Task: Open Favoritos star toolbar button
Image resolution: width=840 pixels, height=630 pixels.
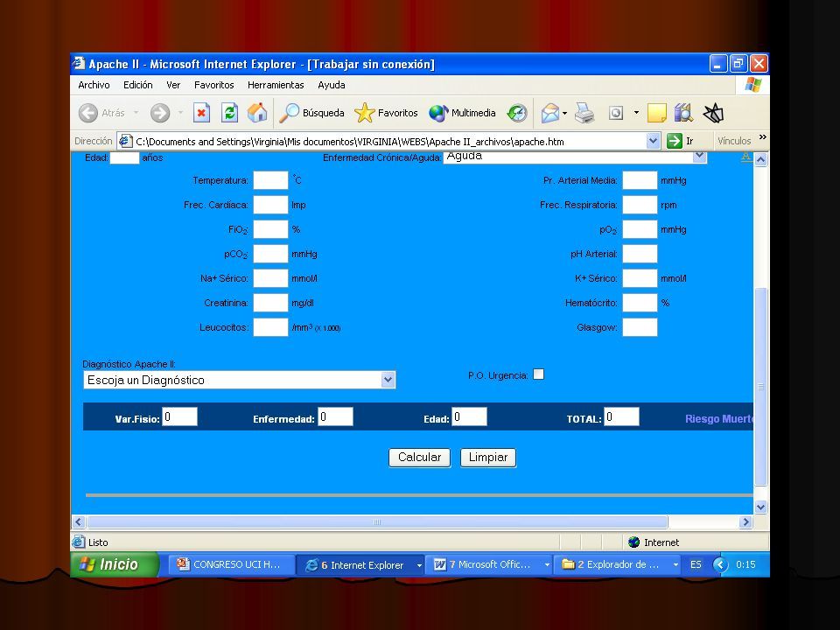Action: [x=386, y=113]
